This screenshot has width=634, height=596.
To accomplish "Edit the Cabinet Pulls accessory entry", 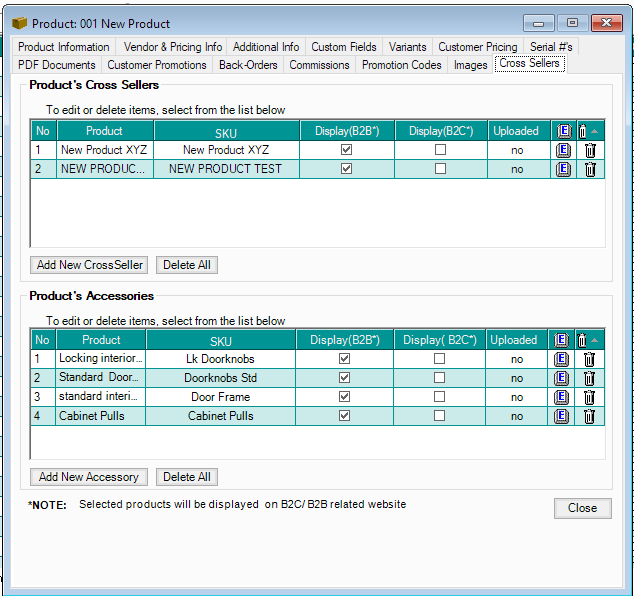I will click(x=562, y=416).
